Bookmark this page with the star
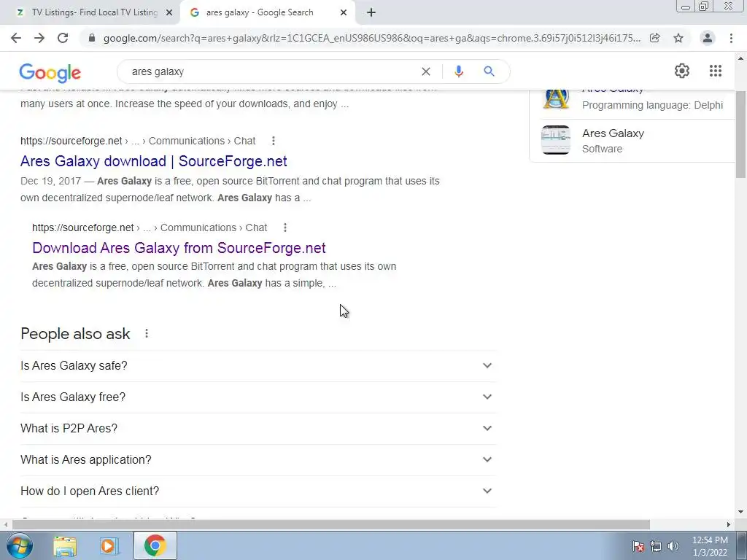The width and height of the screenshot is (747, 560). [x=678, y=38]
